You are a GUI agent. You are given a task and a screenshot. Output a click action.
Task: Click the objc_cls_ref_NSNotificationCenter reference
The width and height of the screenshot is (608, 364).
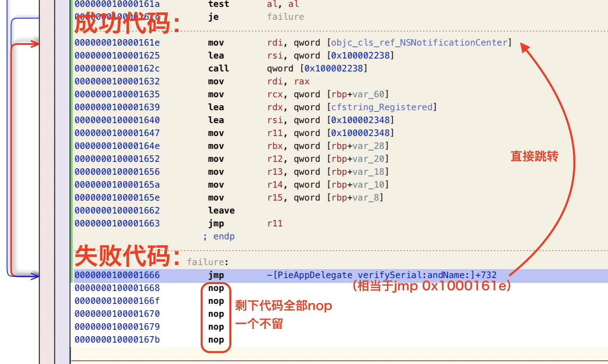click(419, 43)
